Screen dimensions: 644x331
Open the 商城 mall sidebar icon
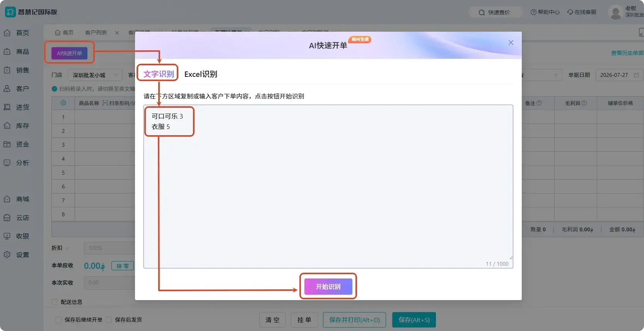click(x=7, y=199)
